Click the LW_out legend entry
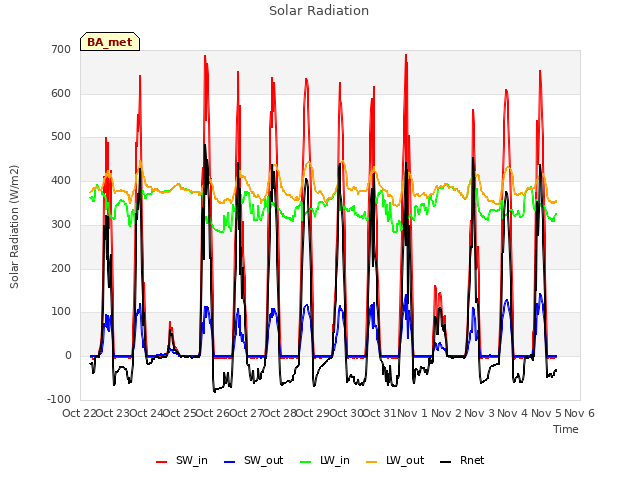Viewport: 640px width, 480px height. pos(395,460)
